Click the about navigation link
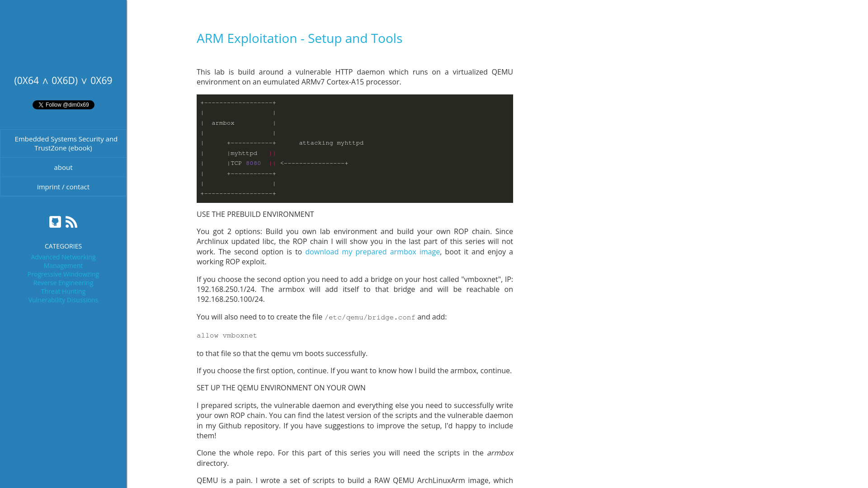 click(x=63, y=168)
